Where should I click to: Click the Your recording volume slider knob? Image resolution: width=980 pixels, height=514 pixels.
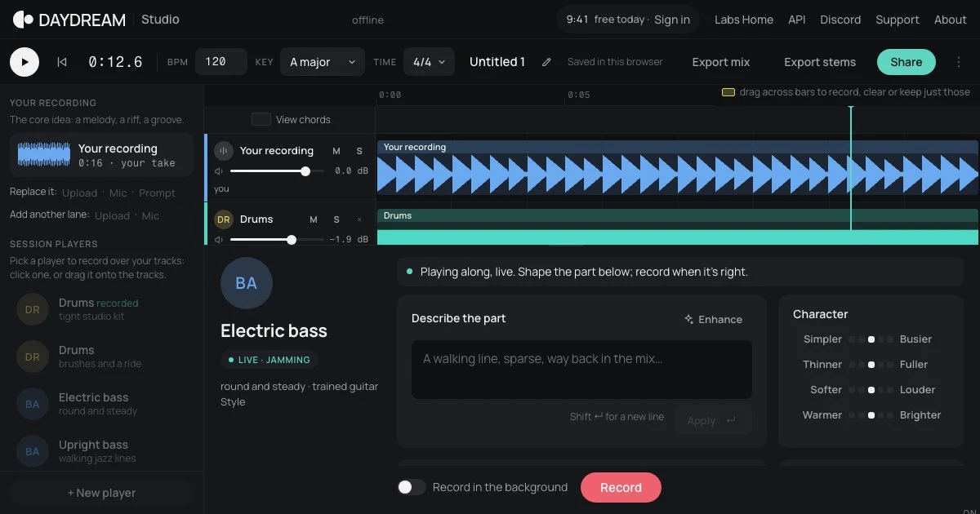pos(305,171)
